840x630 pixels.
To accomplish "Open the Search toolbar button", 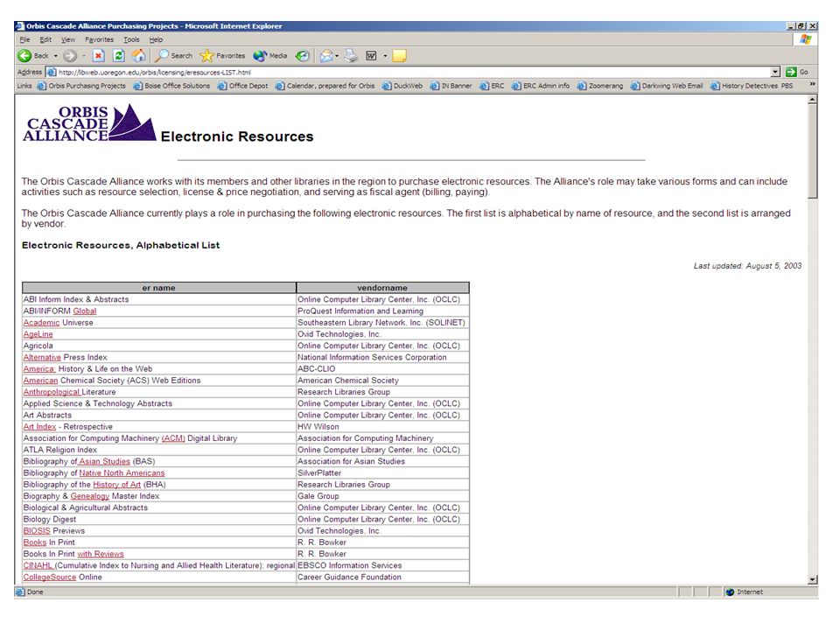I will (x=173, y=56).
